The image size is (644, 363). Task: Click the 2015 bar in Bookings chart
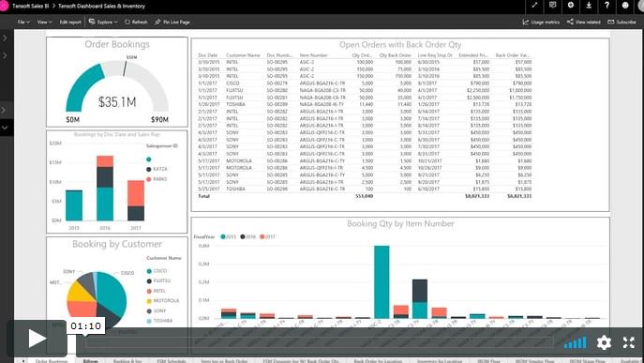pyautogui.click(x=74, y=205)
